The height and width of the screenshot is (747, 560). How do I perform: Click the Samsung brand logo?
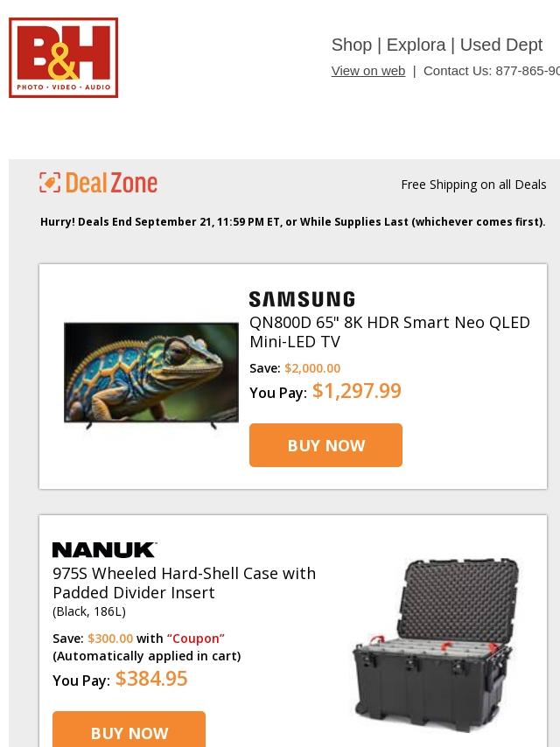point(302,299)
